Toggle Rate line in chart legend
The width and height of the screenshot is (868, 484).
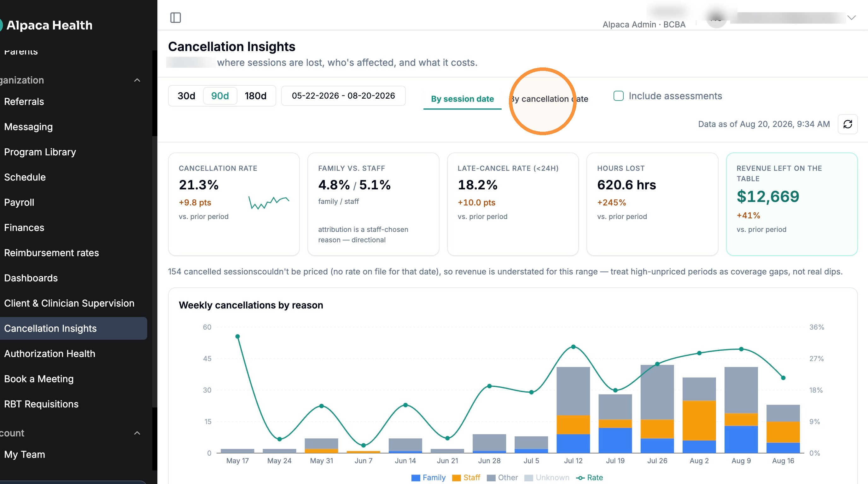coord(590,478)
